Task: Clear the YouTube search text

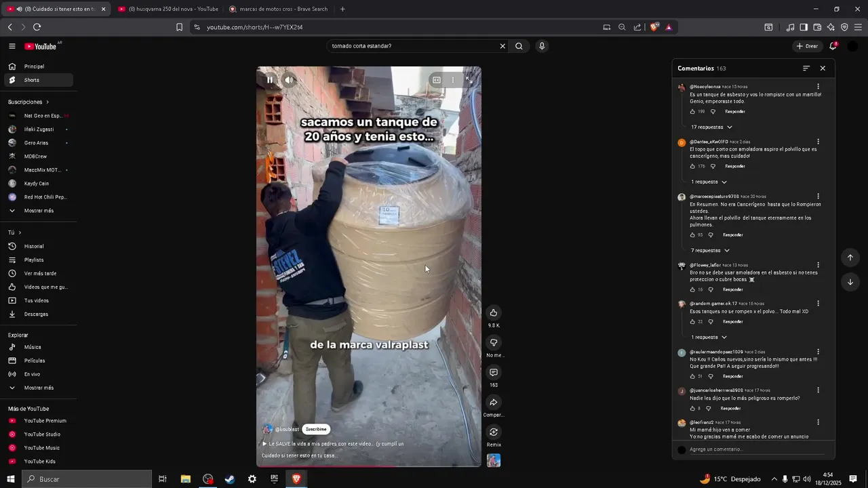Action: tap(502, 46)
